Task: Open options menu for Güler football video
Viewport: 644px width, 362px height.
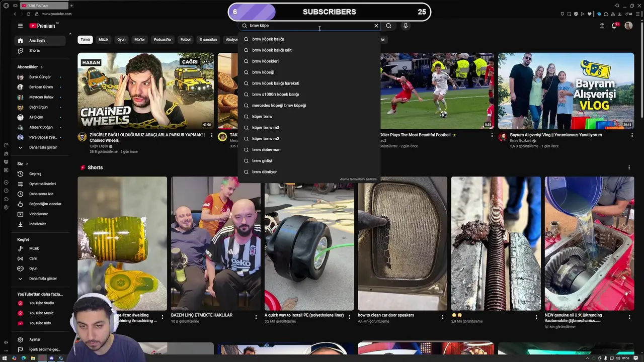Action: (492, 135)
